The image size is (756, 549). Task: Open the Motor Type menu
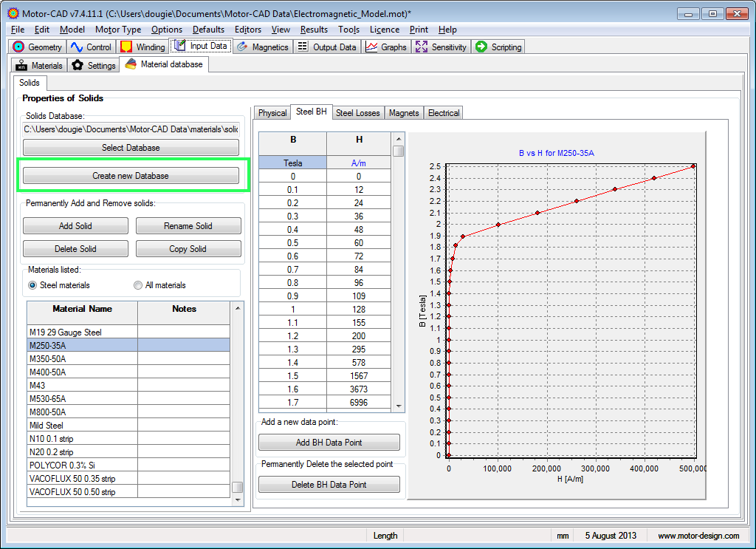point(118,30)
